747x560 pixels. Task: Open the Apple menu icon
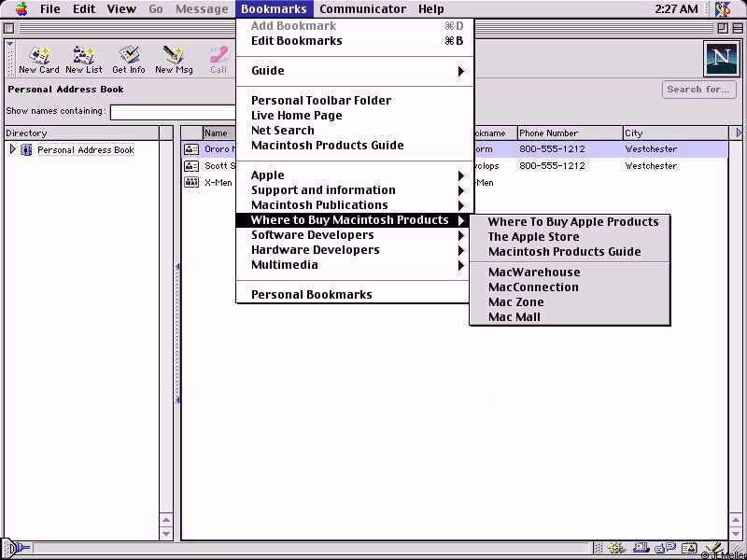(x=21, y=9)
